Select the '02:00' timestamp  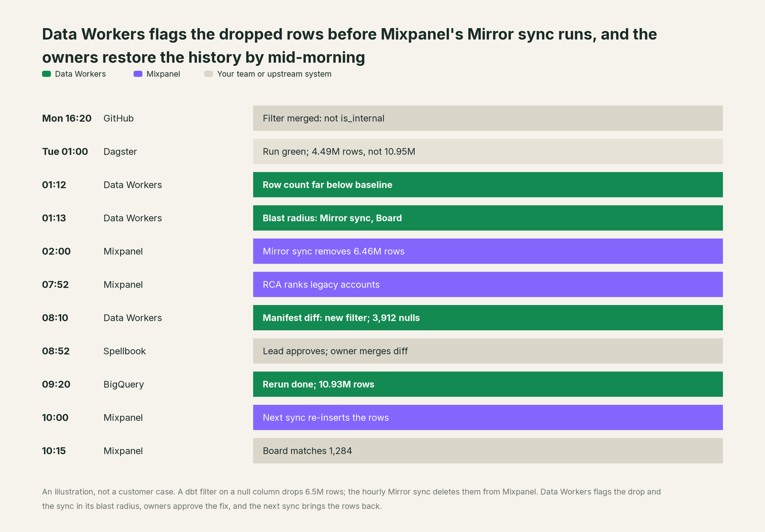[56, 251]
